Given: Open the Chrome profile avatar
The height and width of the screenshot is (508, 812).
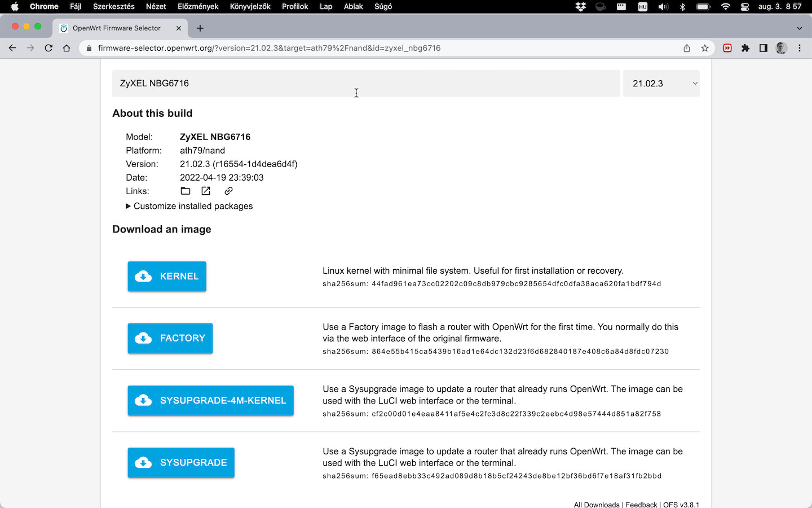Looking at the screenshot, I should point(782,48).
